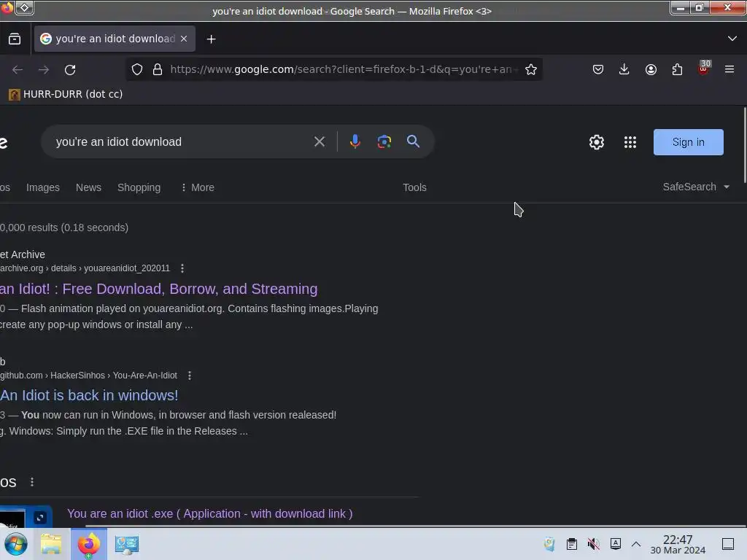747x560 pixels.
Task: Bookmark this page with the star icon
Action: pos(531,69)
